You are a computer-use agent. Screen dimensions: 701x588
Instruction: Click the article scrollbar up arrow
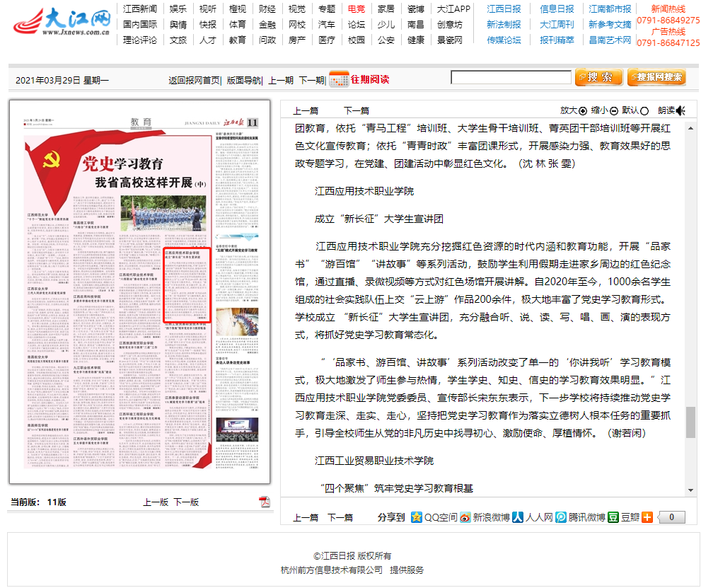click(x=690, y=129)
